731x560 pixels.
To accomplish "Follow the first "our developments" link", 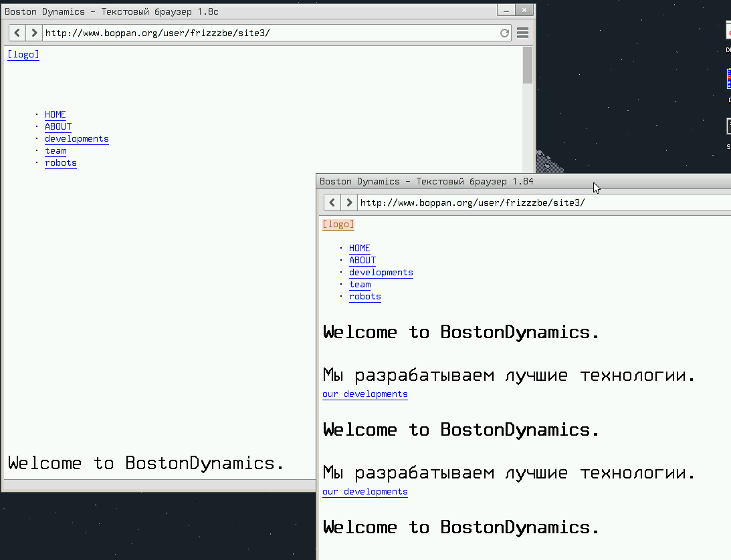I will [364, 394].
